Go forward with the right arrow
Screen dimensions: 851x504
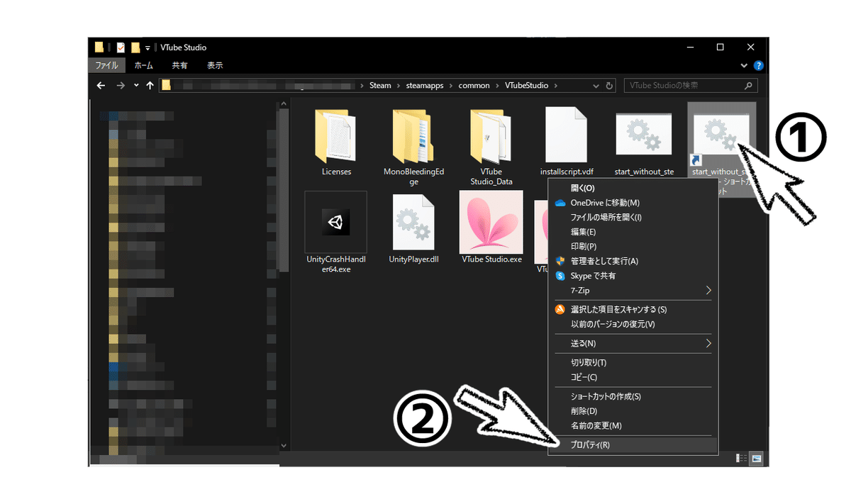pos(121,85)
